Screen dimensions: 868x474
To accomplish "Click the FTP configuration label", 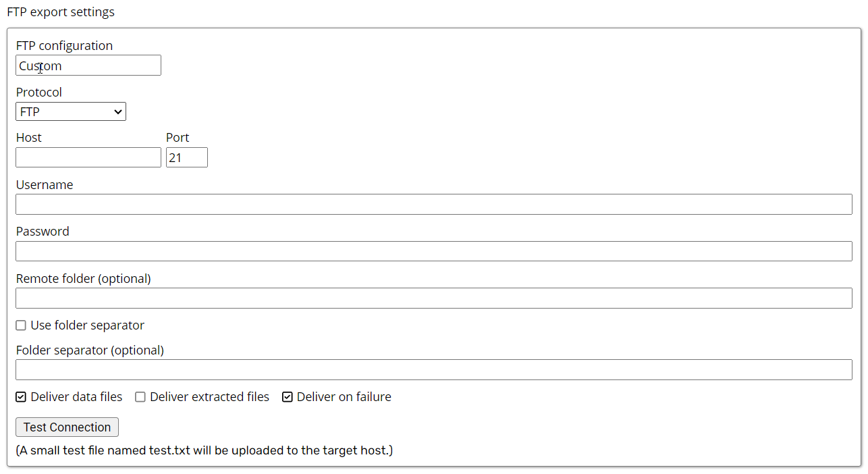I will pos(64,46).
